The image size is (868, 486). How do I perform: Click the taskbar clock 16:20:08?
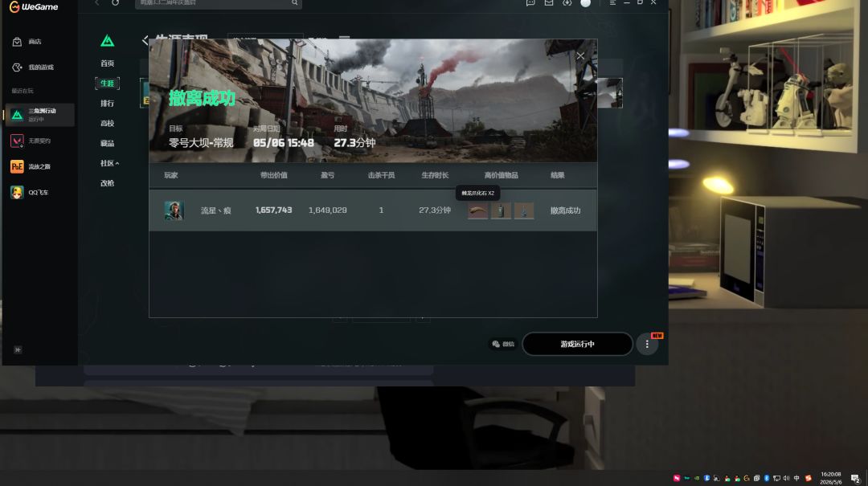pyautogui.click(x=831, y=475)
